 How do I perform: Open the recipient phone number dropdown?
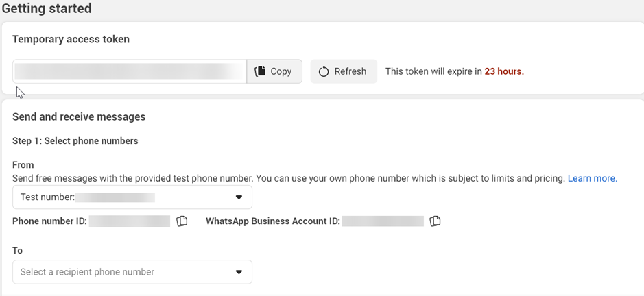[x=132, y=272]
